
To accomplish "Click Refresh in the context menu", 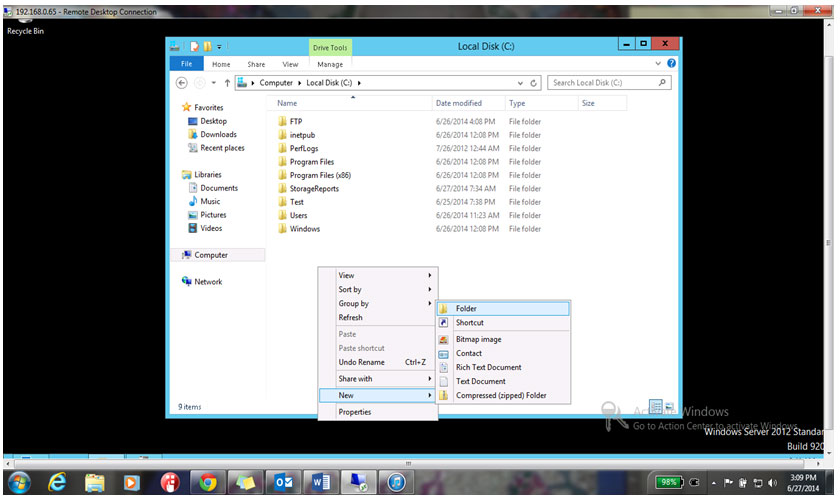I will tap(377, 317).
